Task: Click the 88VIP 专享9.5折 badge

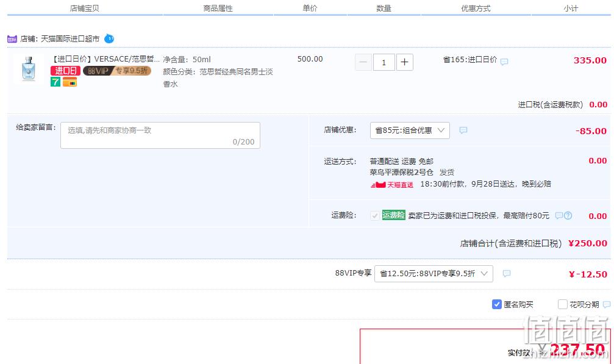Action: (117, 71)
